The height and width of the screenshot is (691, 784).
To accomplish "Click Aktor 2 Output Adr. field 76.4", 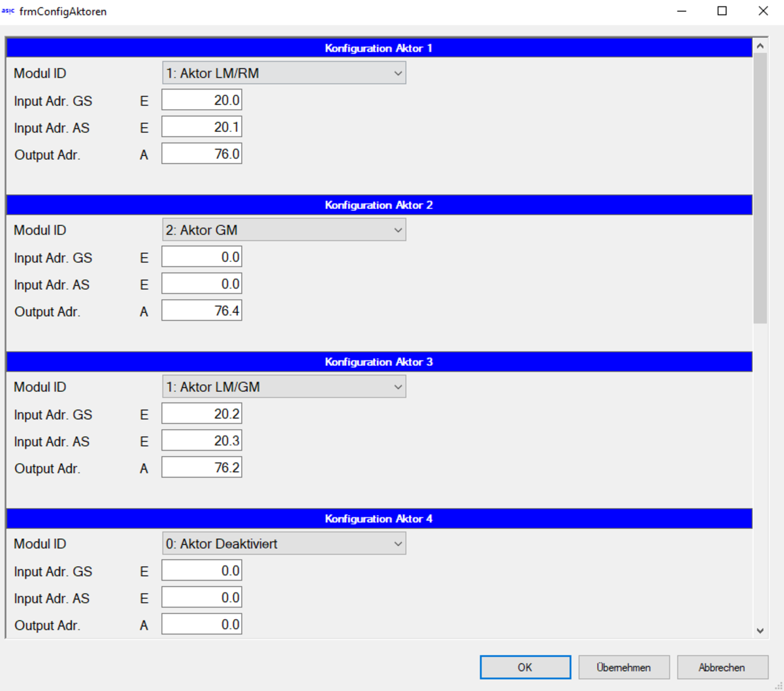I will [202, 311].
